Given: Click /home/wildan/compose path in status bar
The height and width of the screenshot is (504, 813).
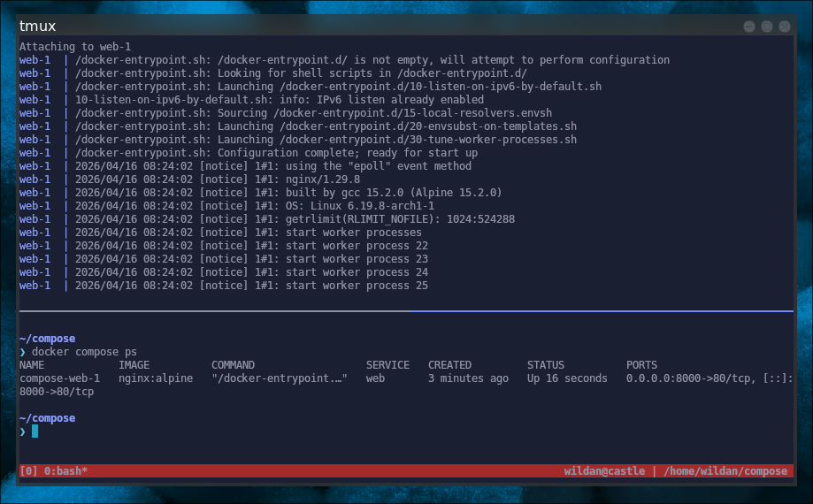Looking at the screenshot, I should coord(724,471).
